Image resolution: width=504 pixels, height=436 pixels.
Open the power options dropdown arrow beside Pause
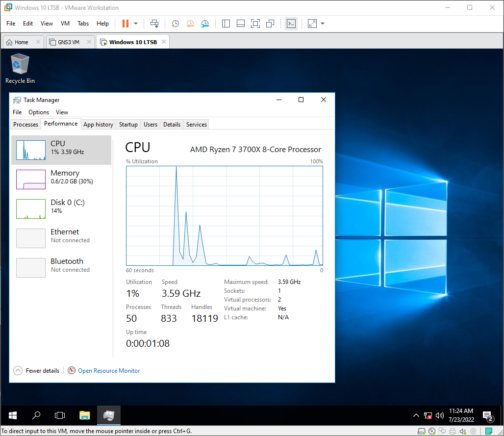tap(136, 24)
